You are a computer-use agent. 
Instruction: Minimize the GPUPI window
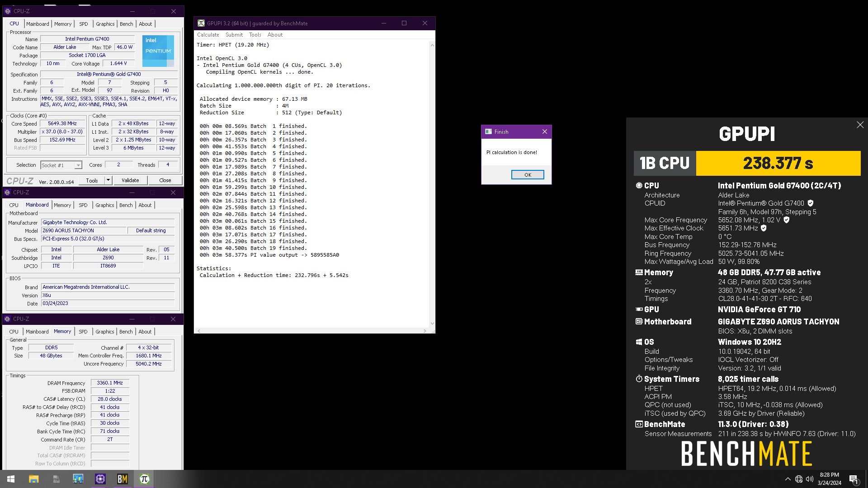[x=383, y=23]
